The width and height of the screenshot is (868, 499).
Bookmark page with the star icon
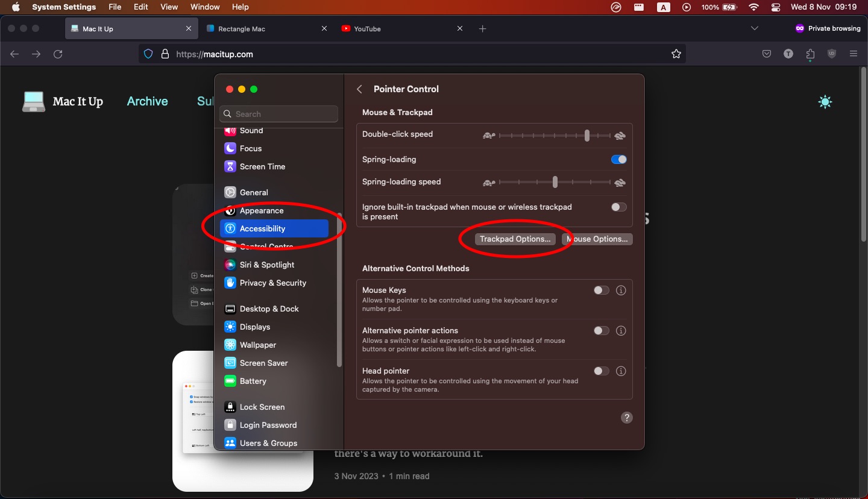[x=676, y=54]
